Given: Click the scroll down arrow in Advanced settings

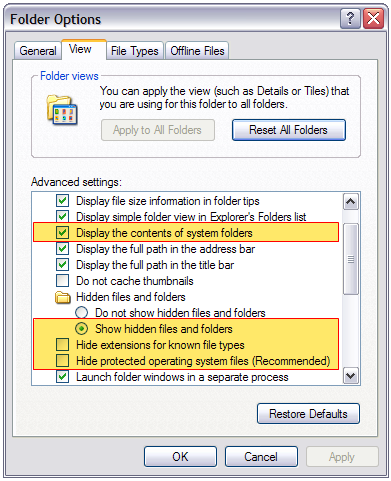Looking at the screenshot, I should coord(351,376).
